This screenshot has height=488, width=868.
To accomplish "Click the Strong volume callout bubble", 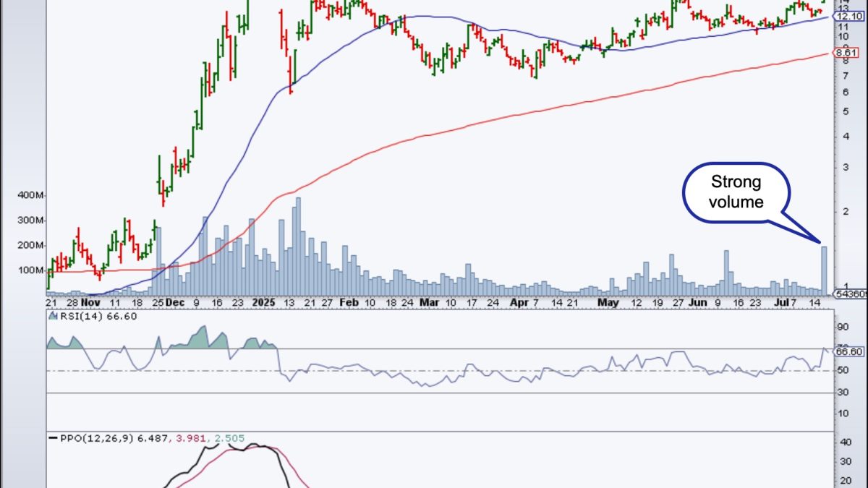I will (737, 192).
